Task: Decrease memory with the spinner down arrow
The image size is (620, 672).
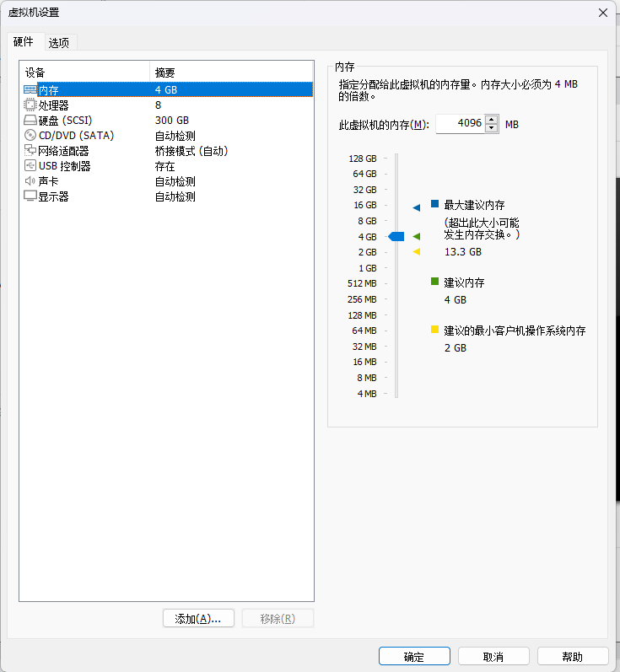Action: coord(492,129)
